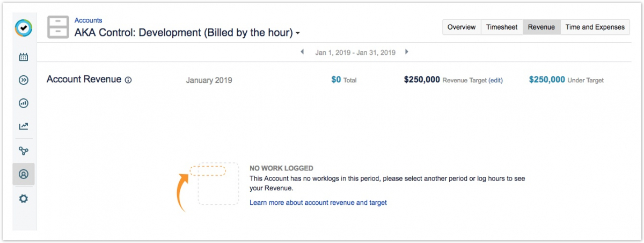The width and height of the screenshot is (644, 243).
Task: Go to the previous period arrow
Action: pyautogui.click(x=302, y=52)
